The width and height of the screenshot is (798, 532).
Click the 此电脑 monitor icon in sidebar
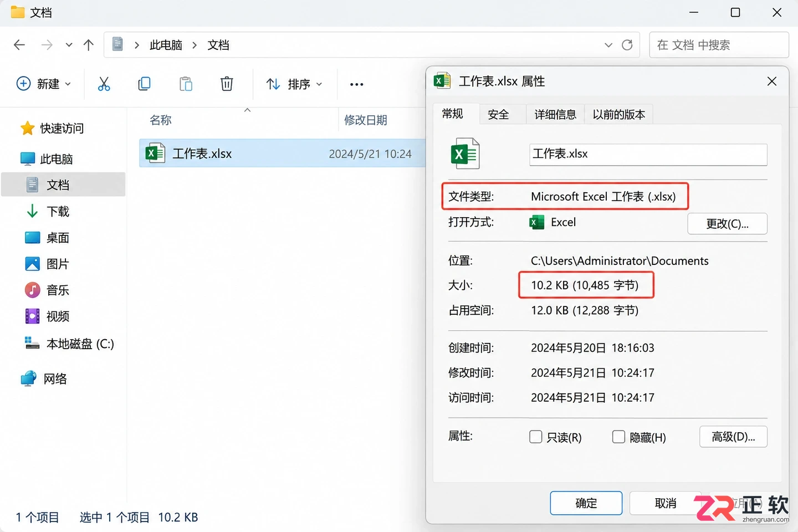coord(28,159)
